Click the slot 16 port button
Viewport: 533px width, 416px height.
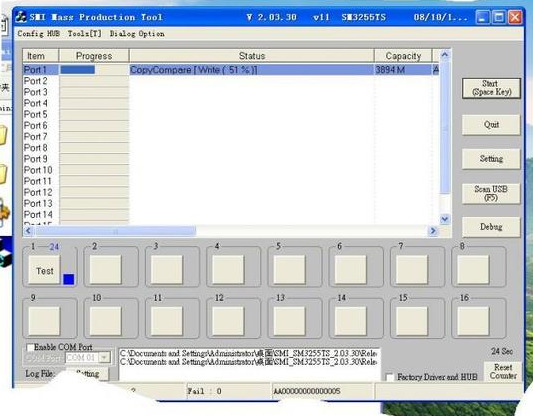(x=473, y=321)
